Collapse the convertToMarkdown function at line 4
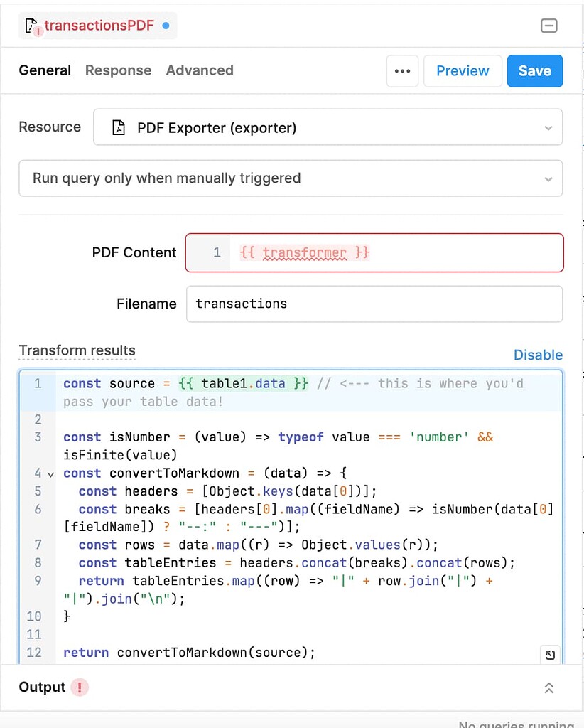The width and height of the screenshot is (584, 728). 49,473
